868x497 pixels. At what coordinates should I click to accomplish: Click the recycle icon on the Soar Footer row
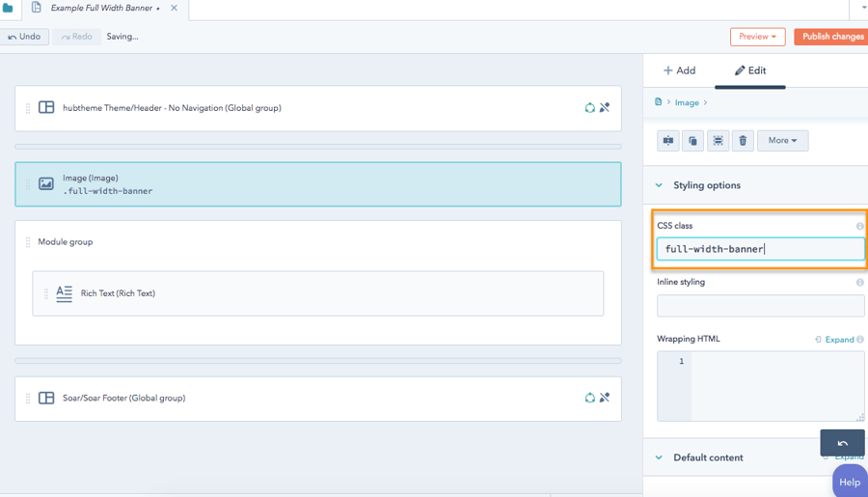(589, 398)
